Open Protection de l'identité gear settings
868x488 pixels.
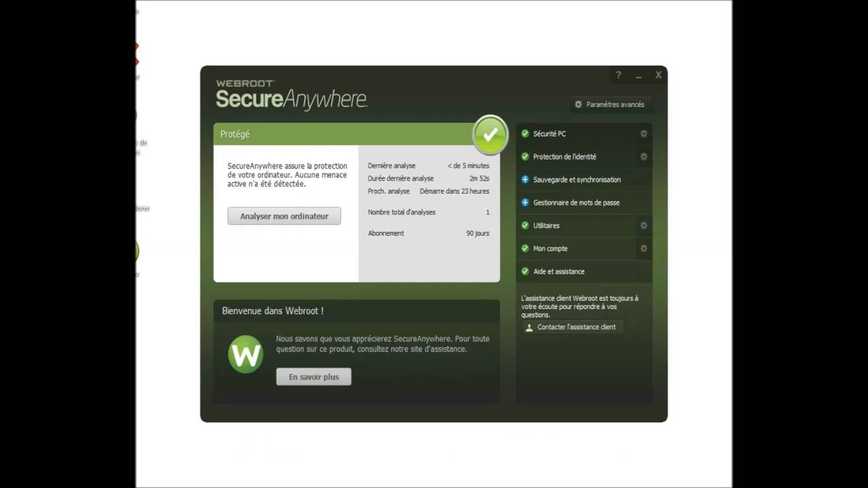coord(644,157)
